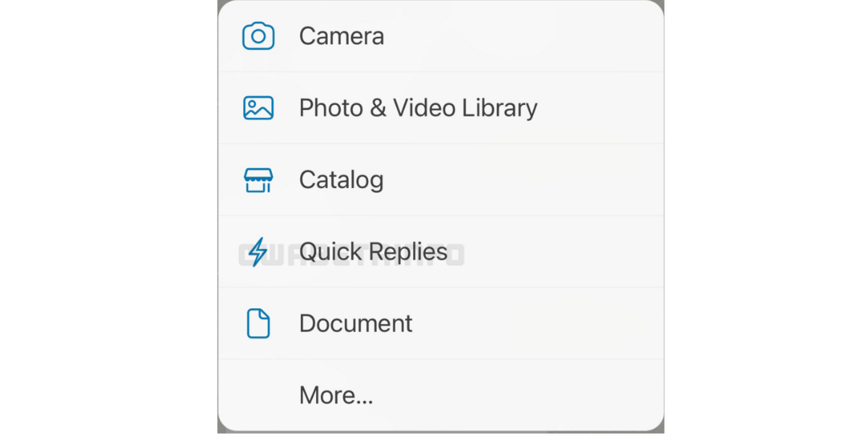Tap More... to reveal hidden attachment types
The image size is (868, 434).
click(336, 395)
